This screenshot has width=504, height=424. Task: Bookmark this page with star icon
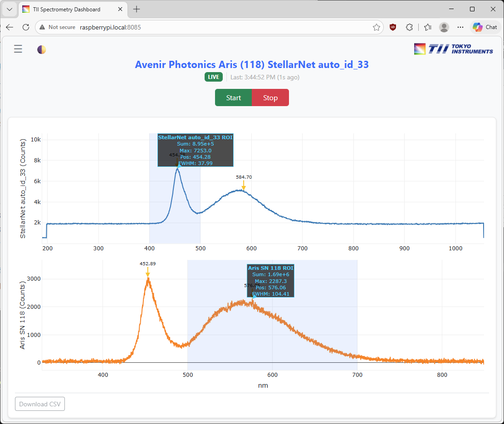point(376,27)
